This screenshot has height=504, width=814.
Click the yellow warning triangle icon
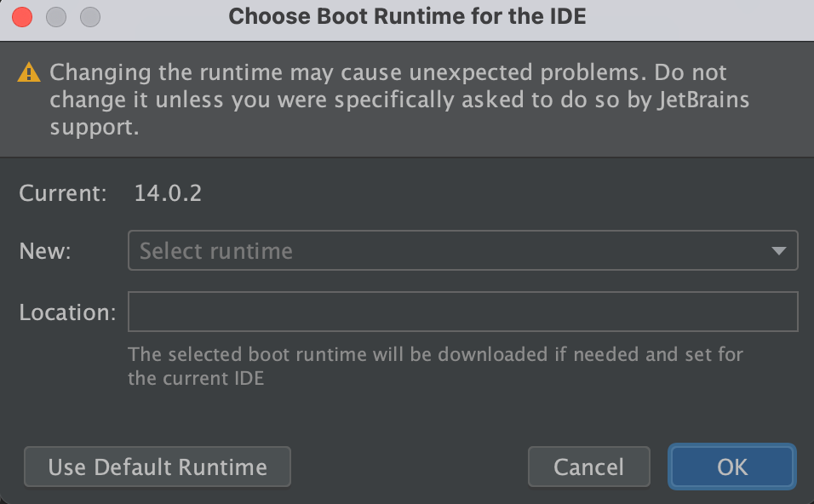[29, 72]
